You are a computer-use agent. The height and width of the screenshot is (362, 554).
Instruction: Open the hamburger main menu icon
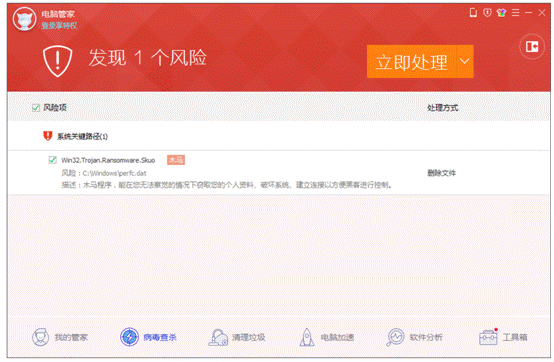515,13
